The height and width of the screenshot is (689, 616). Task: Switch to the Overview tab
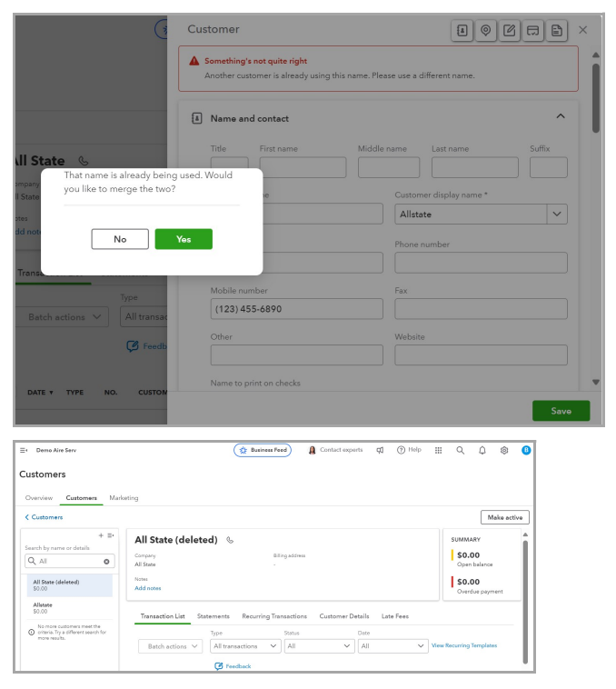pyautogui.click(x=39, y=498)
